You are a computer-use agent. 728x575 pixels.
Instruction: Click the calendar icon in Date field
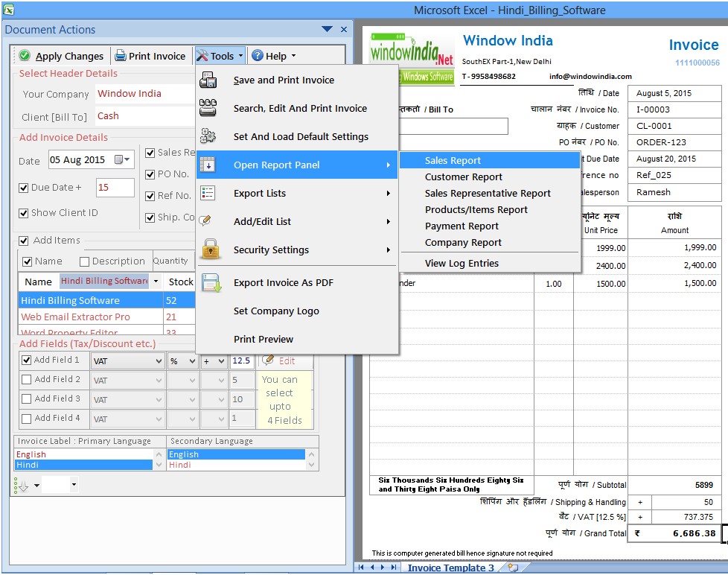[x=118, y=160]
